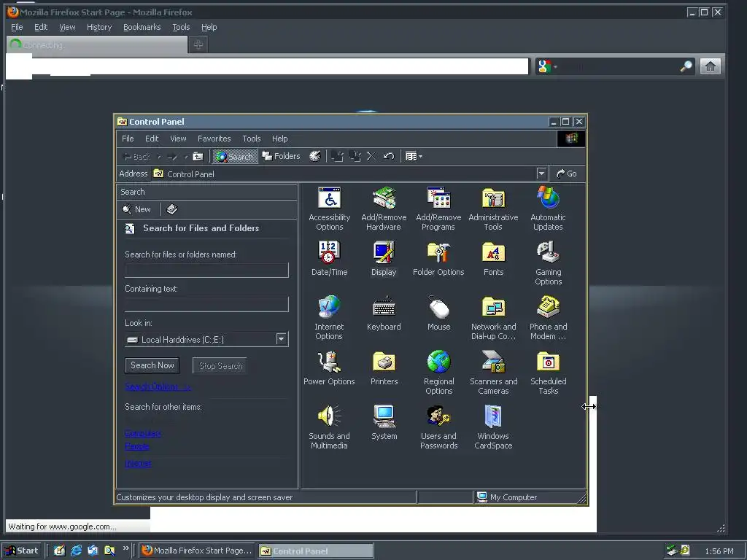Click the Up folder toolbar icon
This screenshot has height=560, width=747.
(x=198, y=156)
